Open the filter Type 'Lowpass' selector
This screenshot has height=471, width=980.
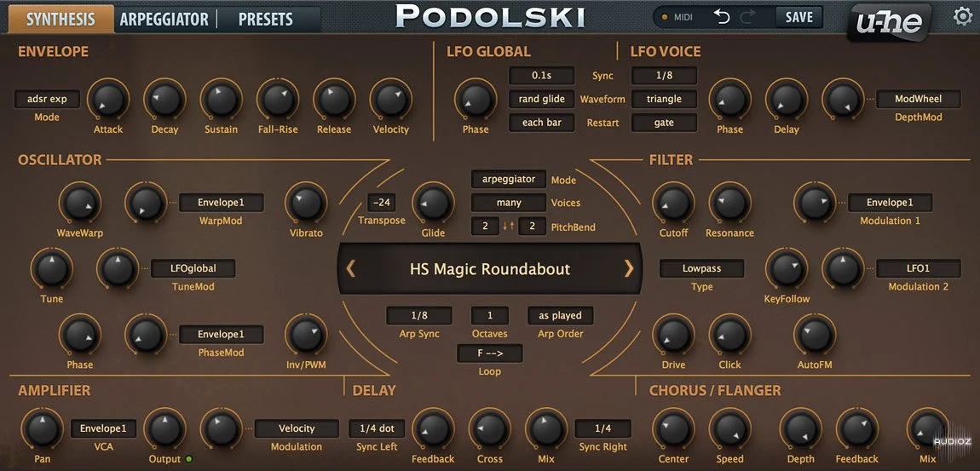702,268
